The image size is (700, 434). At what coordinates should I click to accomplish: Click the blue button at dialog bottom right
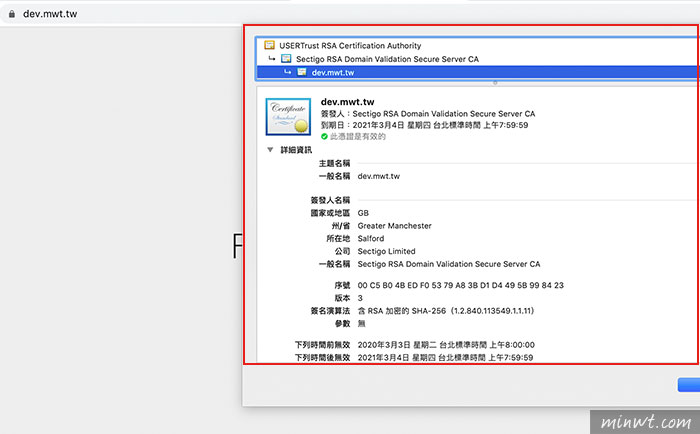pyautogui.click(x=688, y=385)
